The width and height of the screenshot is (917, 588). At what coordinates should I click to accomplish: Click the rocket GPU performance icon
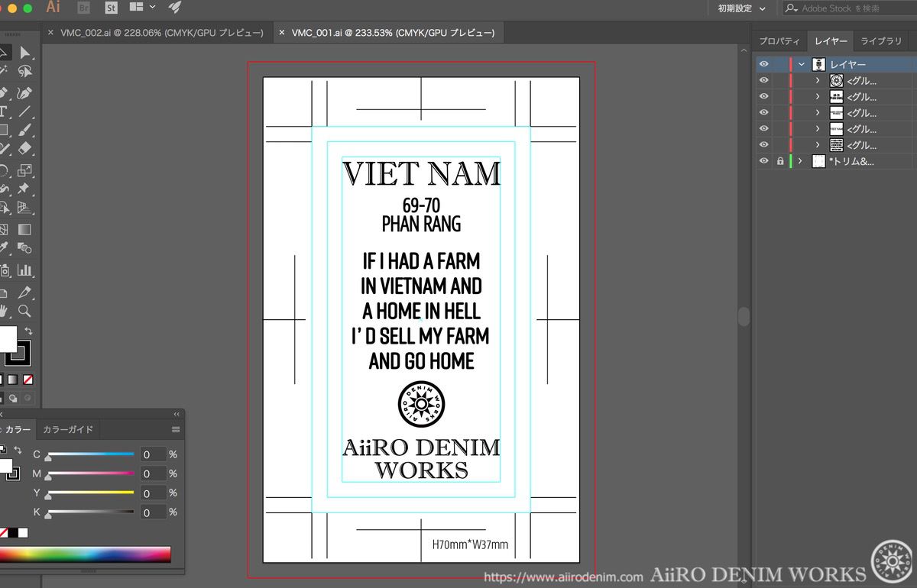coord(175,8)
